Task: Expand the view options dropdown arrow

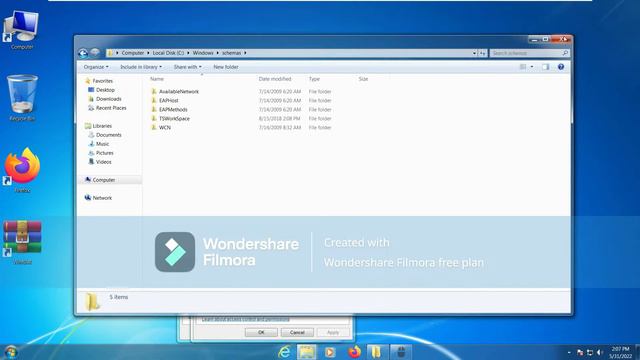Action: (532, 67)
